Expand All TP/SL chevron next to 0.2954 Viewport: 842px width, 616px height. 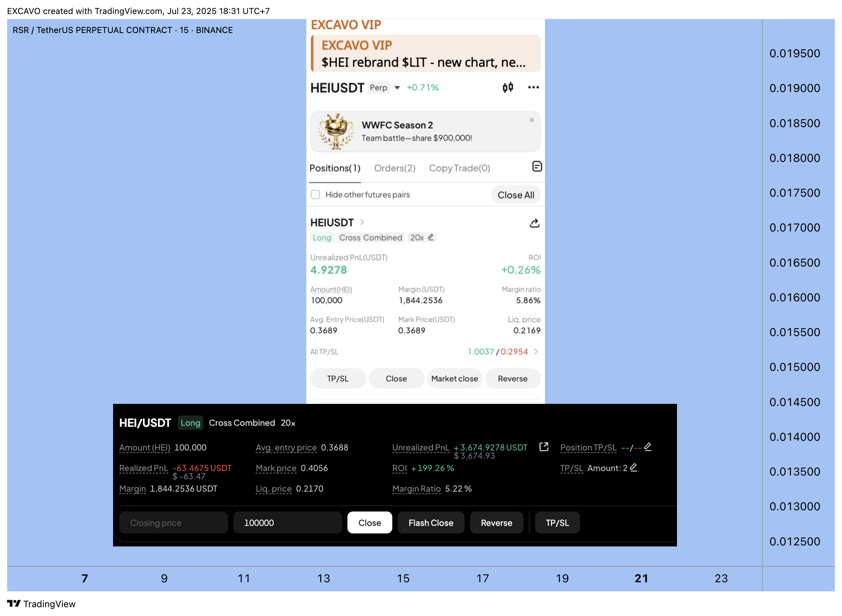click(x=535, y=352)
